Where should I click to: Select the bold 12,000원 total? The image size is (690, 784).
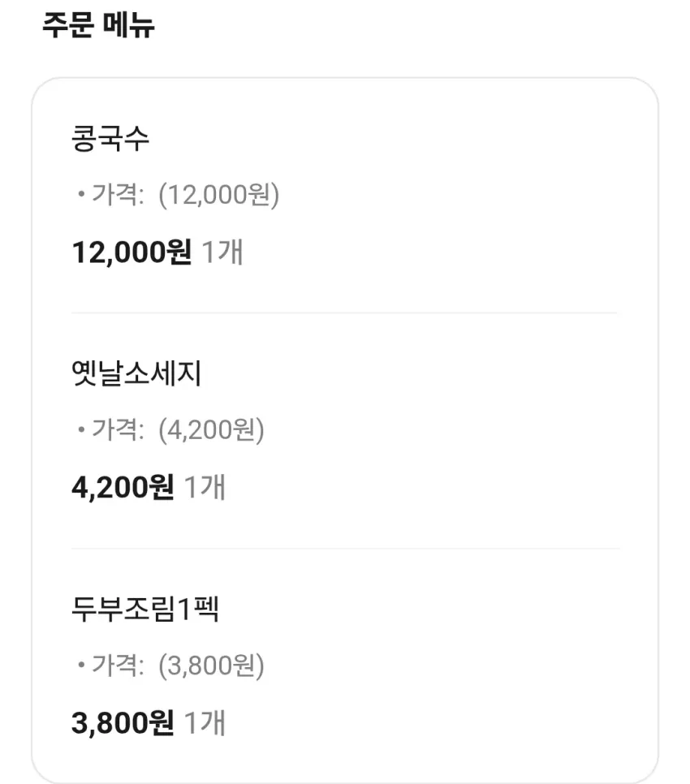pyautogui.click(x=132, y=252)
